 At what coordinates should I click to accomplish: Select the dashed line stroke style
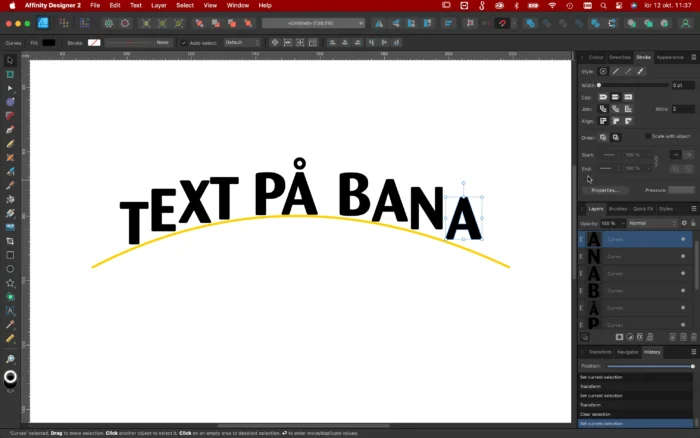[x=628, y=71]
